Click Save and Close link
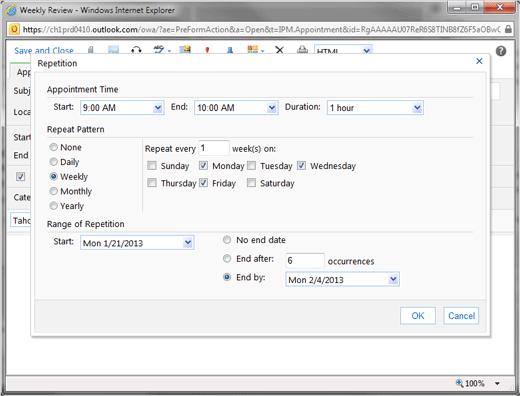 pyautogui.click(x=44, y=50)
